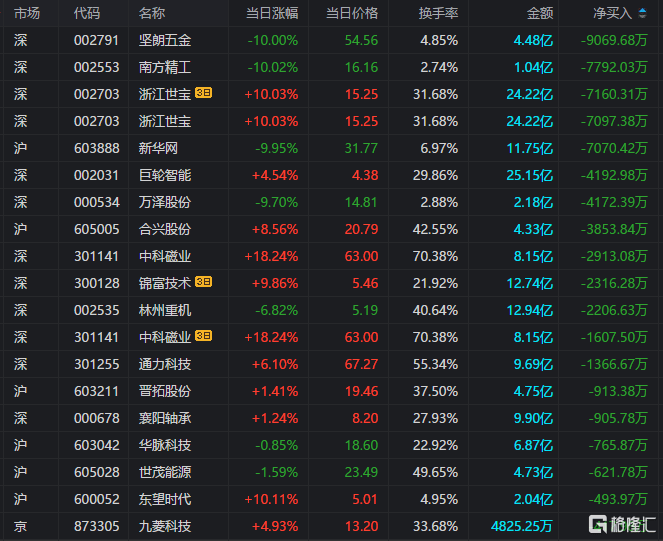This screenshot has height=541, width=663.
Task: Click net buy value -9069.68万
Action: [x=614, y=41]
